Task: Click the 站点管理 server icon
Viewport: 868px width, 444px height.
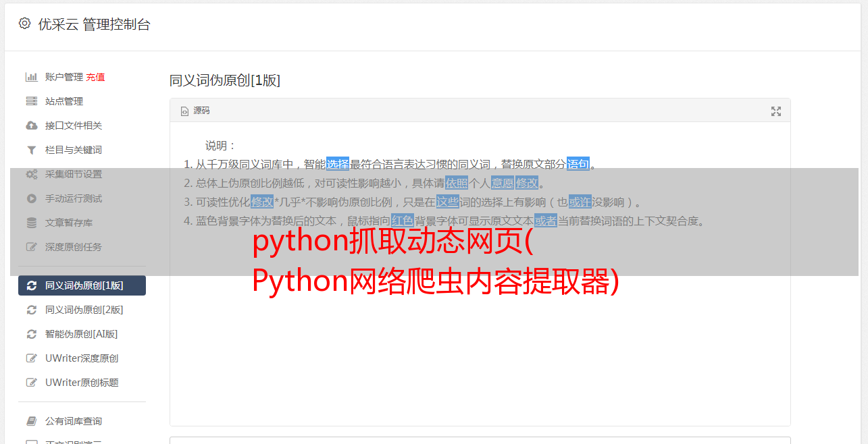Action: (x=31, y=101)
